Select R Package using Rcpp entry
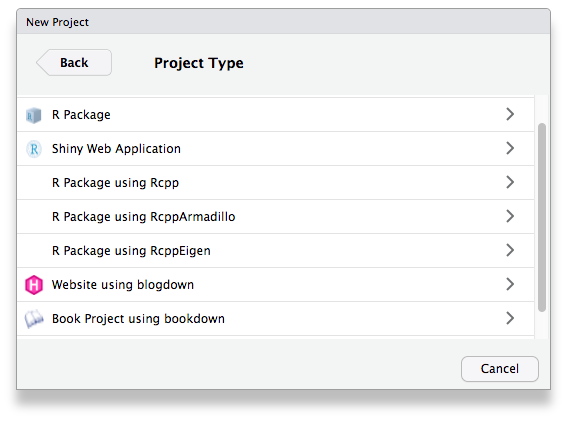The height and width of the screenshot is (421, 566). pyautogui.click(x=275, y=183)
